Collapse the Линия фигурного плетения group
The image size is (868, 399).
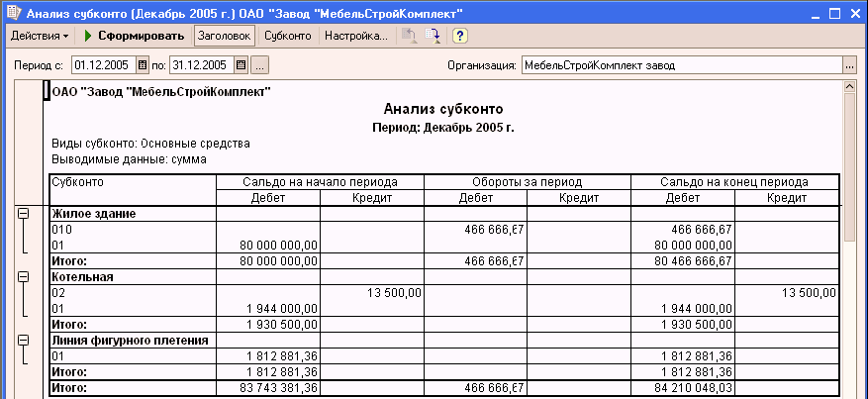point(23,340)
